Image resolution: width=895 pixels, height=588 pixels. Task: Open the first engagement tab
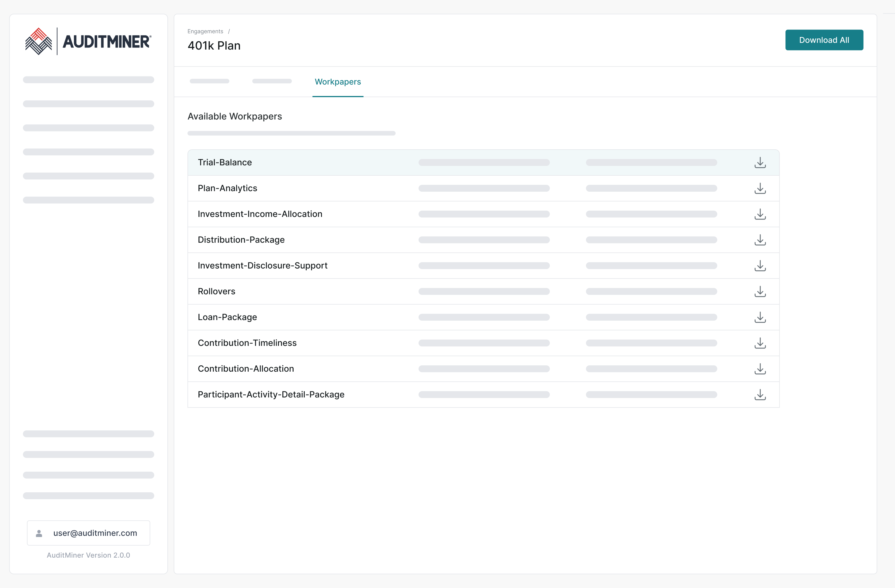click(210, 81)
